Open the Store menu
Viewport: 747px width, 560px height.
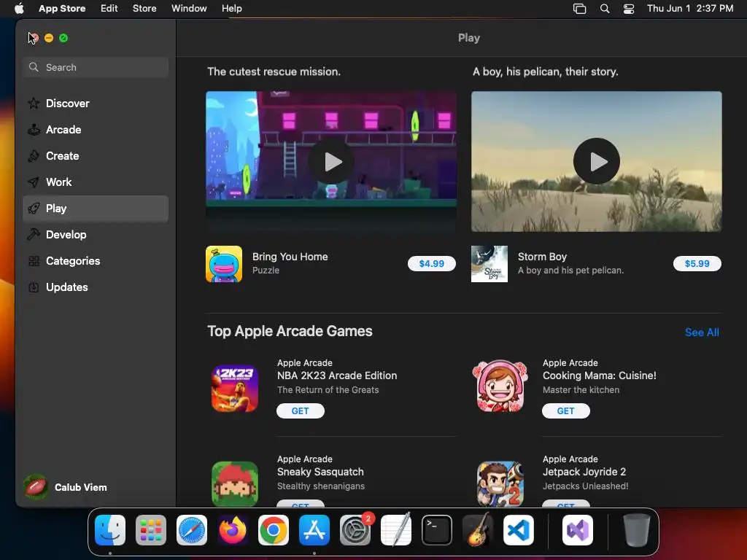(x=144, y=9)
